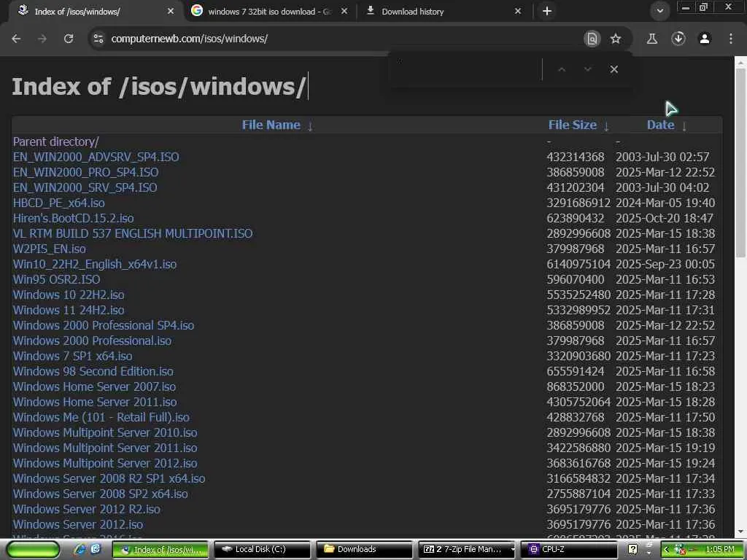Close the windows 7 32bit iso download tab
Viewport: 747px width, 560px height.
pos(344,11)
